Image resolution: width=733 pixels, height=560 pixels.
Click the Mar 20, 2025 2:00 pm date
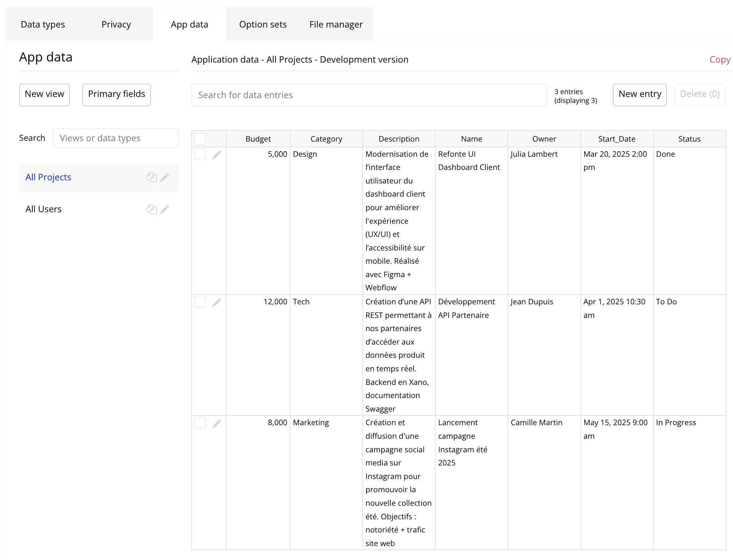click(615, 161)
